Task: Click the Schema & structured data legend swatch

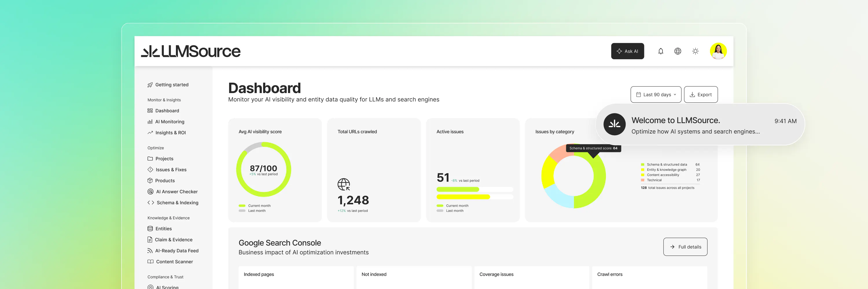Action: tap(643, 164)
